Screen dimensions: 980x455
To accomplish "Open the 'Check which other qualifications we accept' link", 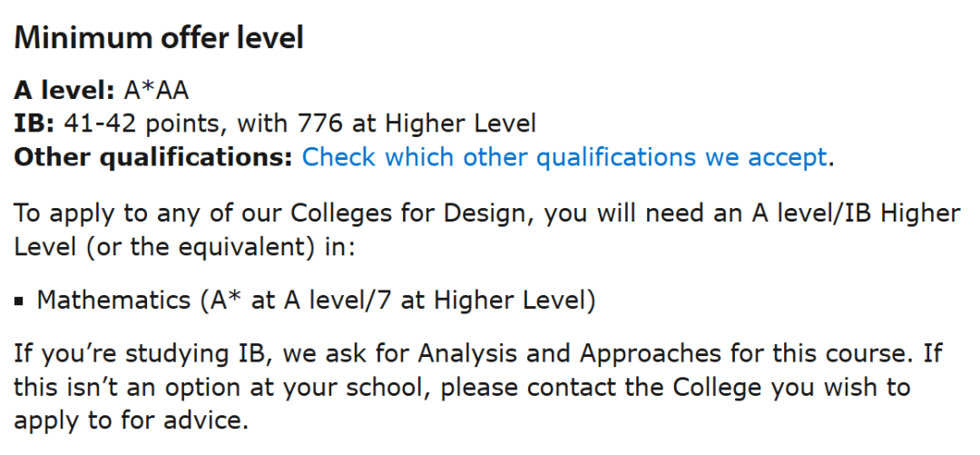I will 563,157.
